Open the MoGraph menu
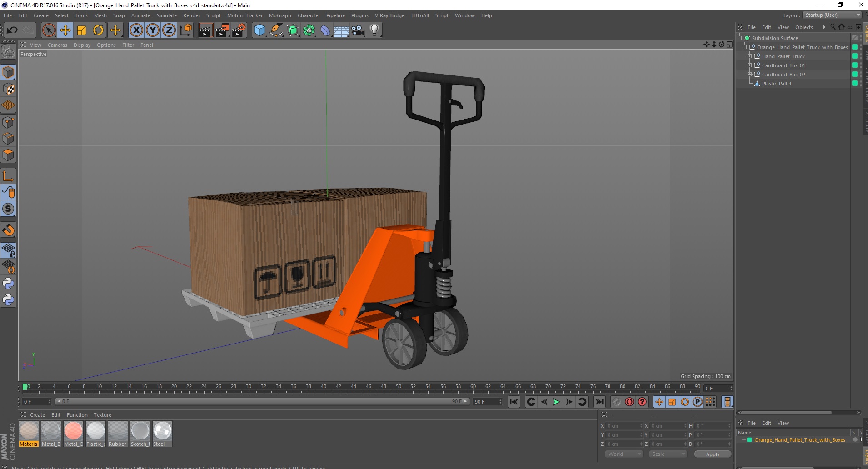 tap(280, 15)
